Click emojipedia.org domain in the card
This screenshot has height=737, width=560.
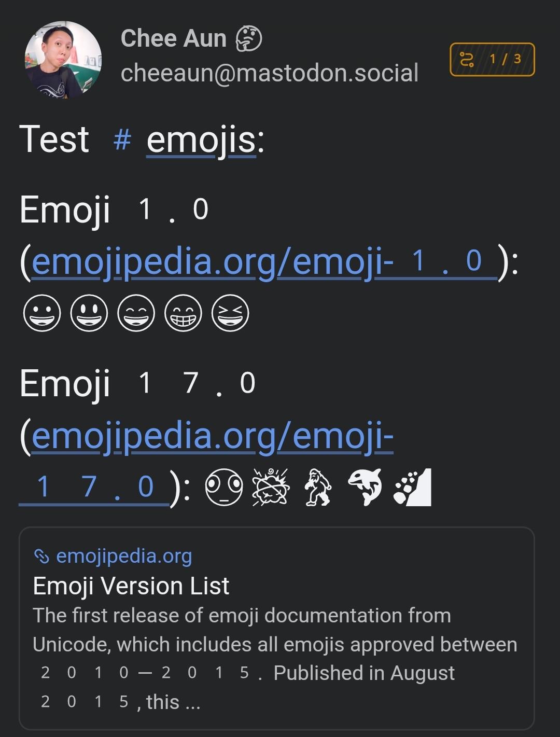[x=124, y=557]
